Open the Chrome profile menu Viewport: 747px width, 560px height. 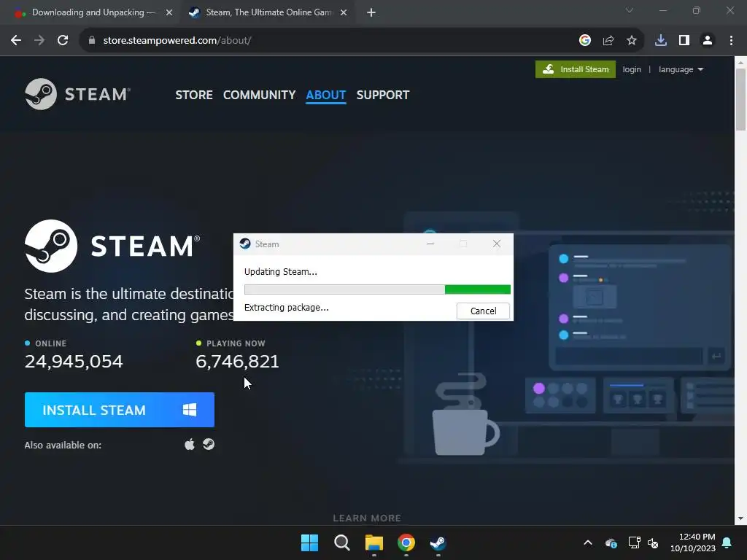(x=708, y=41)
